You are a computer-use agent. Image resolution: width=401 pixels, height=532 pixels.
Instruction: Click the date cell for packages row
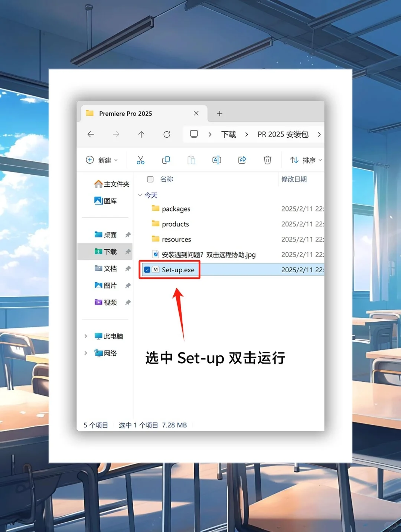(302, 209)
